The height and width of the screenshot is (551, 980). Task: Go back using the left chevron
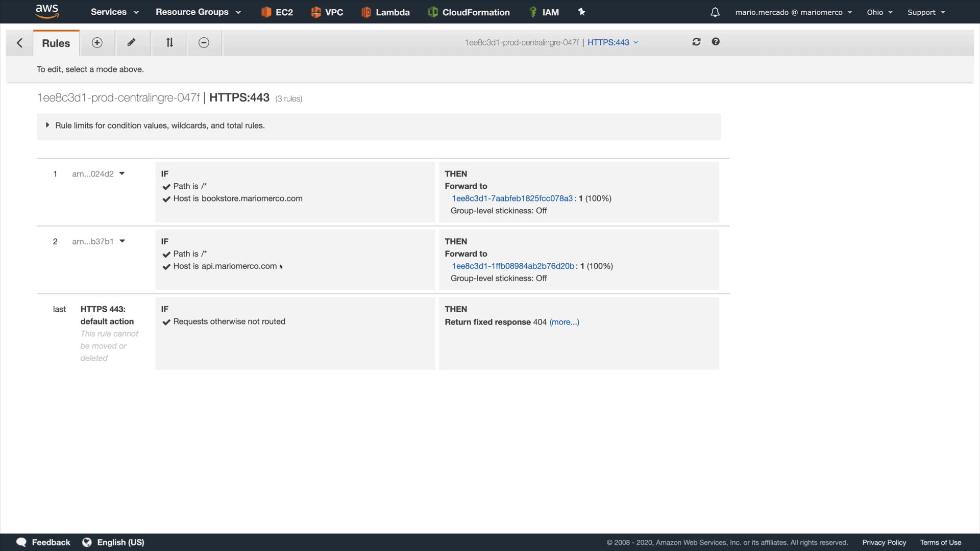pyautogui.click(x=19, y=43)
